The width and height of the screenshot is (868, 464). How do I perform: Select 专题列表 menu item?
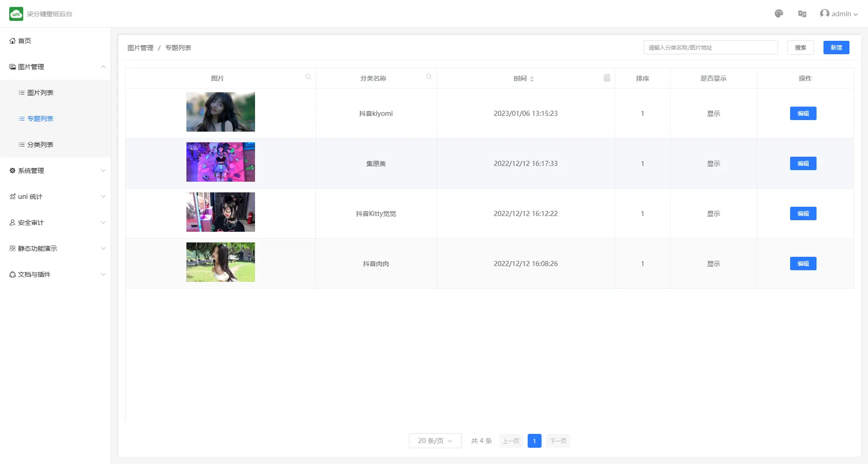point(55,119)
